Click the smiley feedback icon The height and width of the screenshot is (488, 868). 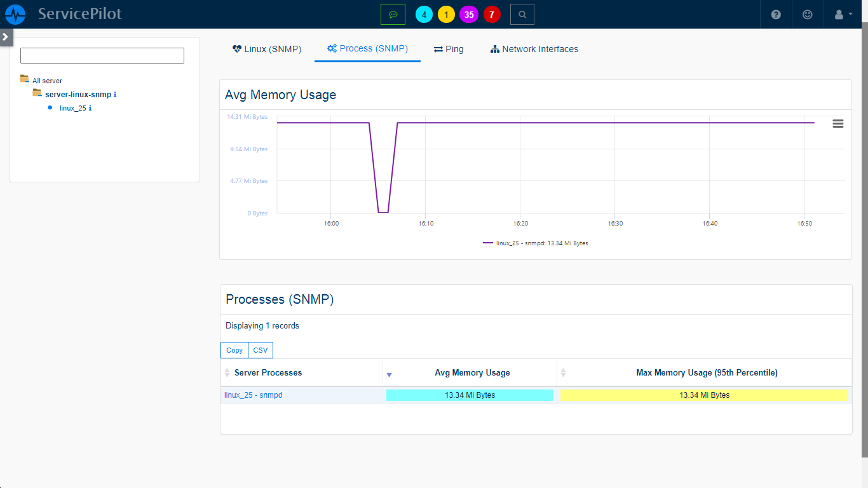(808, 14)
